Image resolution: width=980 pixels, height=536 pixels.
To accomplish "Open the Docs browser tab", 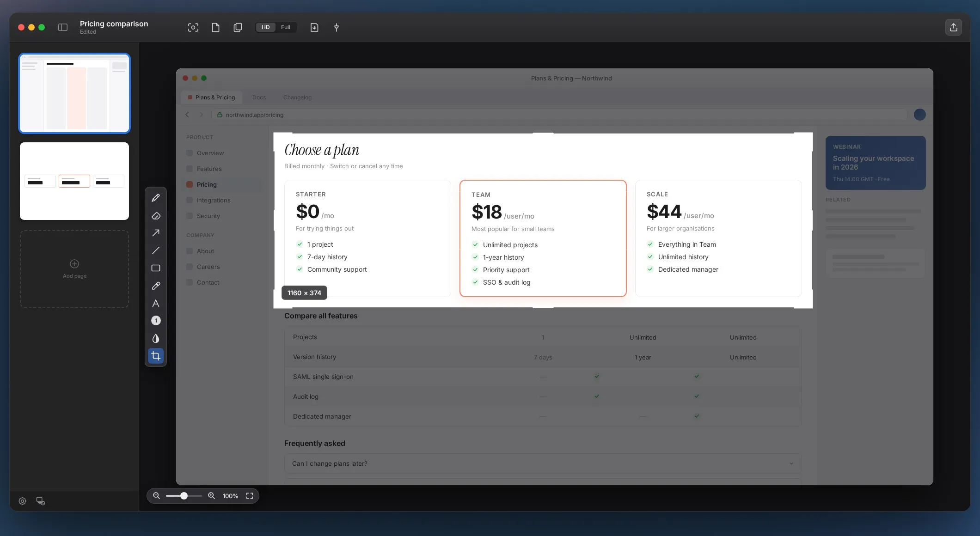I will coord(259,97).
